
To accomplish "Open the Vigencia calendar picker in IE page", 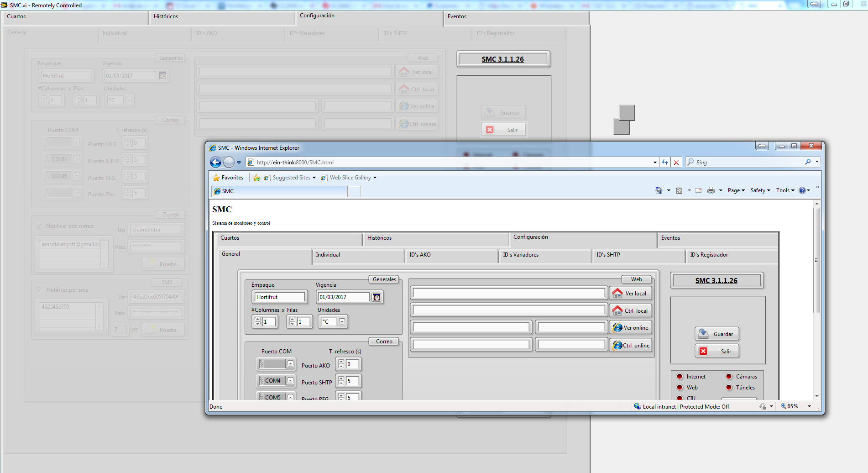I will [376, 297].
